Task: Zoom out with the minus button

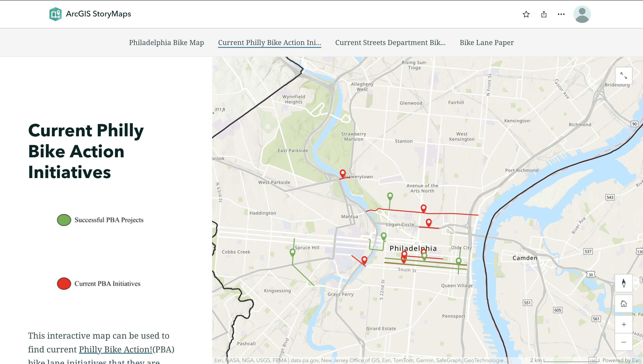Action: [x=624, y=342]
